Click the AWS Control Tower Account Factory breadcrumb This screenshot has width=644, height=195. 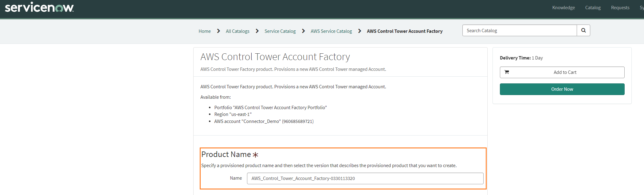tap(405, 31)
